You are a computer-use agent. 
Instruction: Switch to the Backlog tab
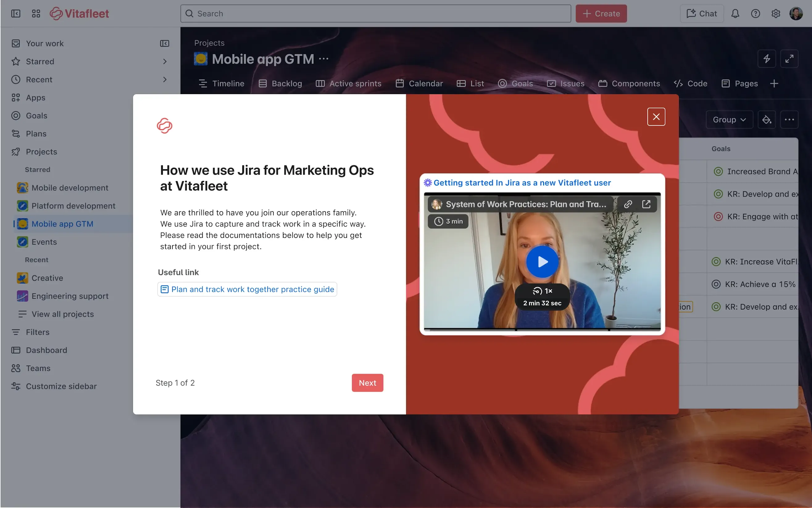(x=280, y=83)
